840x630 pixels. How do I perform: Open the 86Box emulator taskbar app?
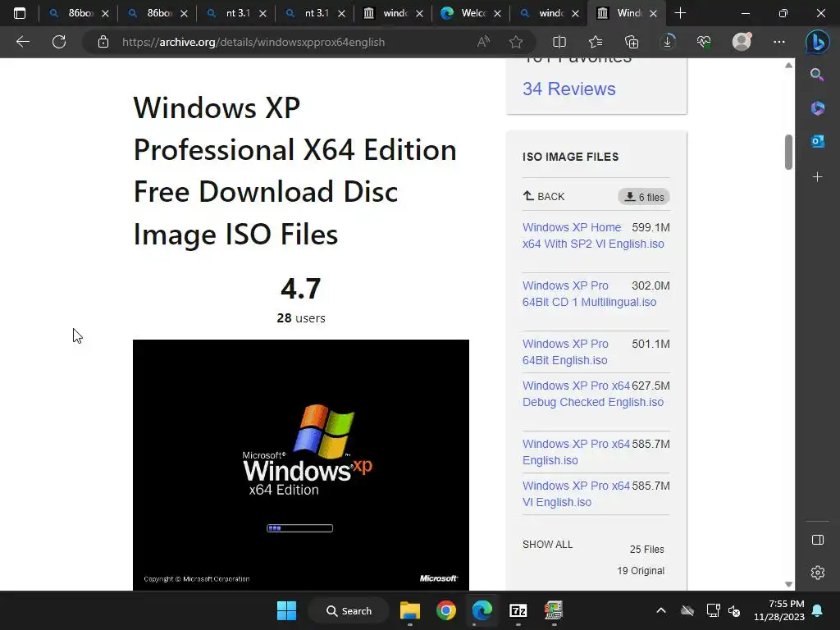(x=554, y=610)
